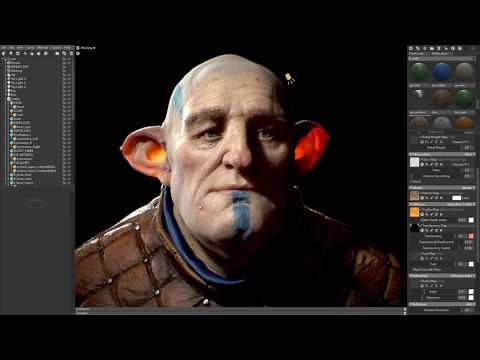Open the Scene menu
Image resolution: width=480 pixels, height=360 pixels.
(x=30, y=48)
